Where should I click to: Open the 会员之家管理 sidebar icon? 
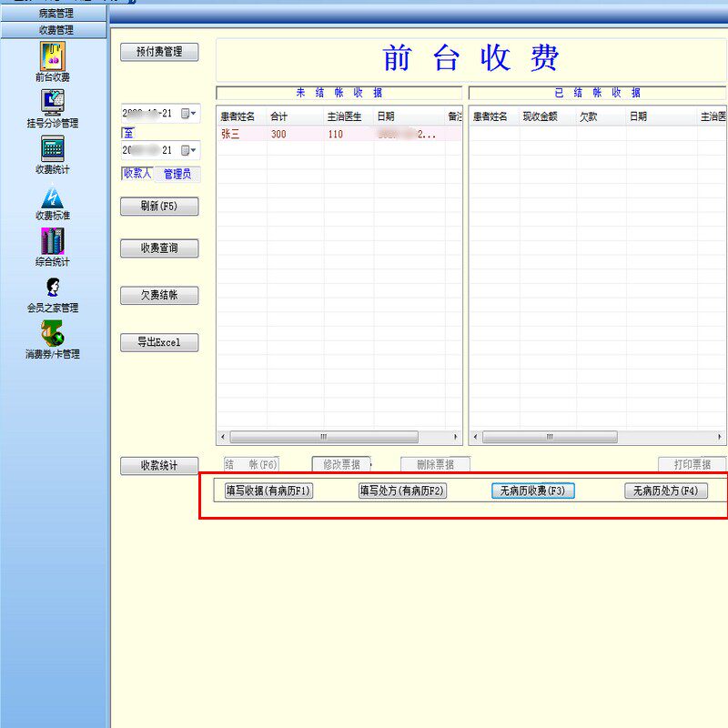(53, 295)
